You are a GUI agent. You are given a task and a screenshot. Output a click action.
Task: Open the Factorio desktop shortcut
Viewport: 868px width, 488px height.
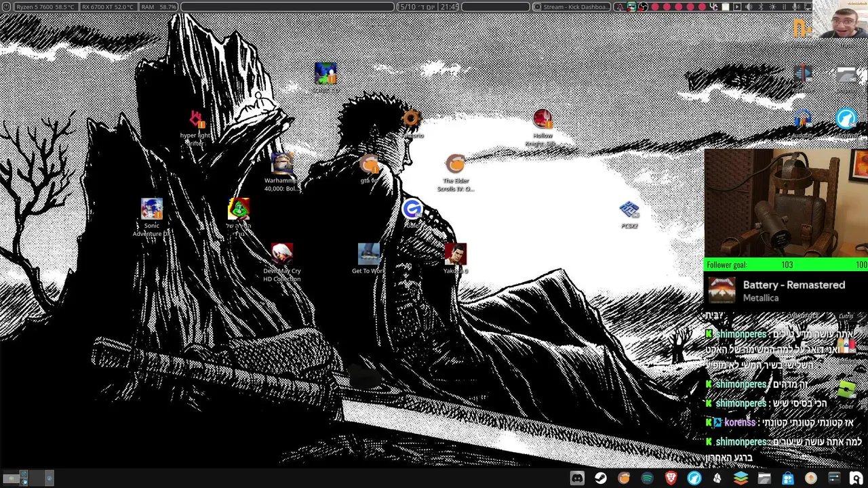pyautogui.click(x=412, y=124)
